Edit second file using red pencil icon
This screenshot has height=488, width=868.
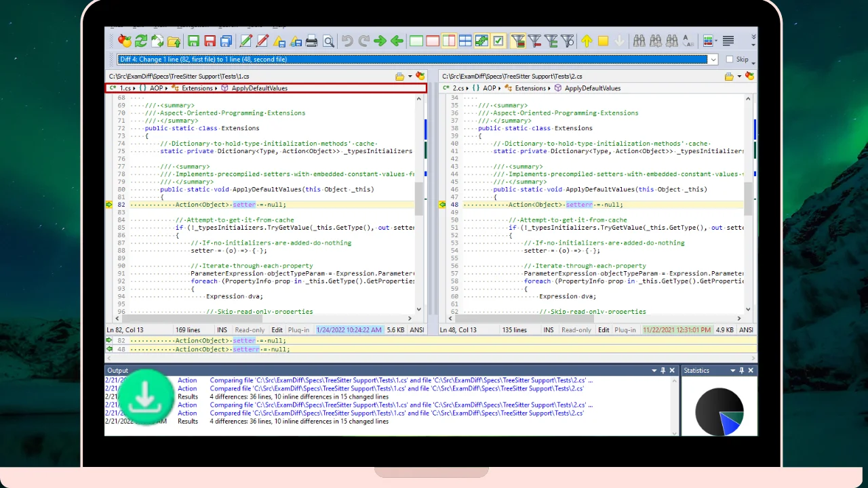point(262,41)
